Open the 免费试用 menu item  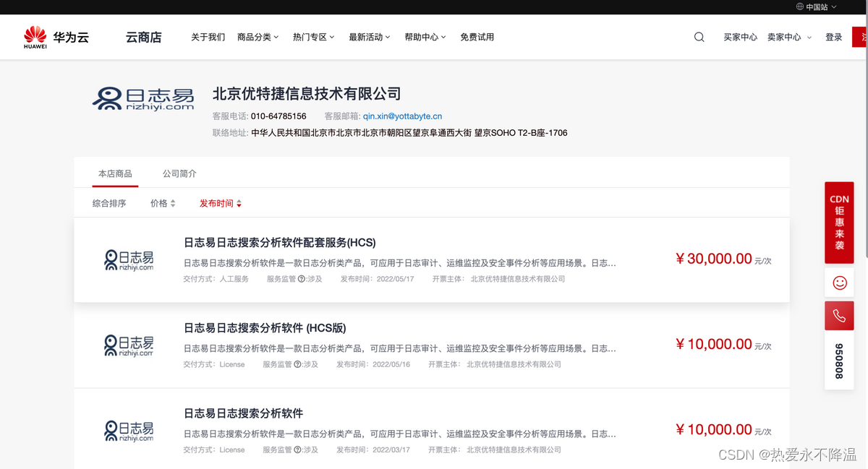(x=477, y=37)
